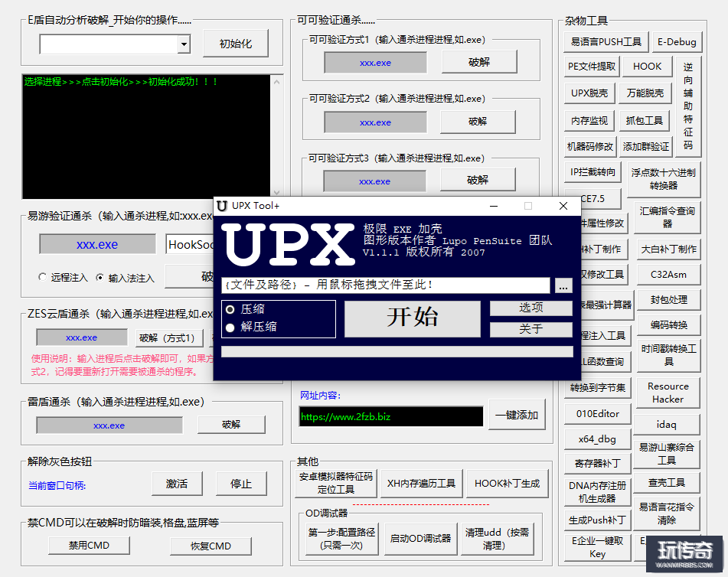The height and width of the screenshot is (577, 728).
Task: Click 启动OD调试器 button
Action: (x=420, y=539)
